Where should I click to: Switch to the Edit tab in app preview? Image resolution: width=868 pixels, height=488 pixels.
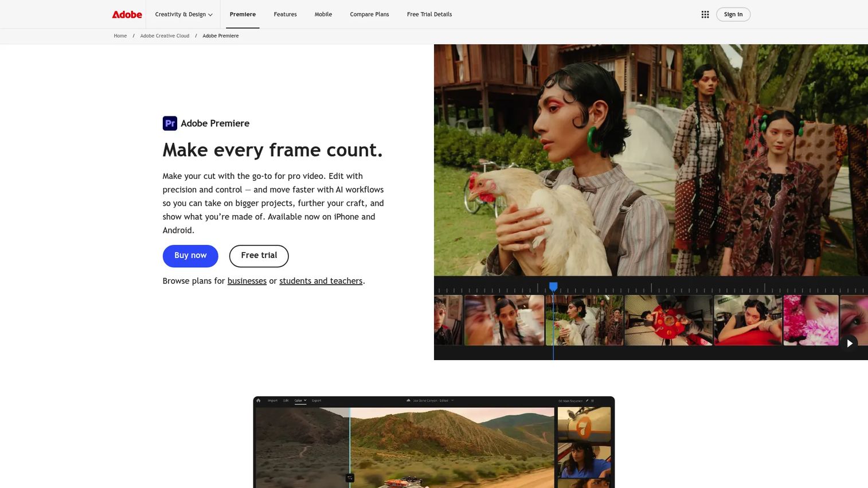point(286,400)
